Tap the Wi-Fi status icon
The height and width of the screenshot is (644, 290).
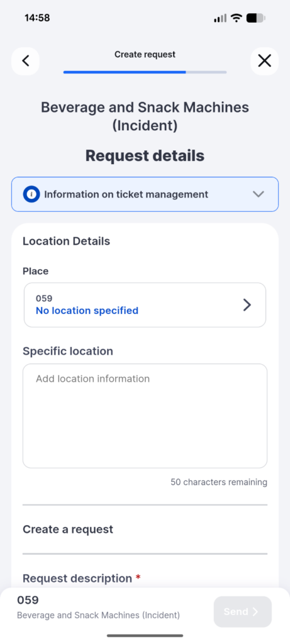(x=236, y=18)
